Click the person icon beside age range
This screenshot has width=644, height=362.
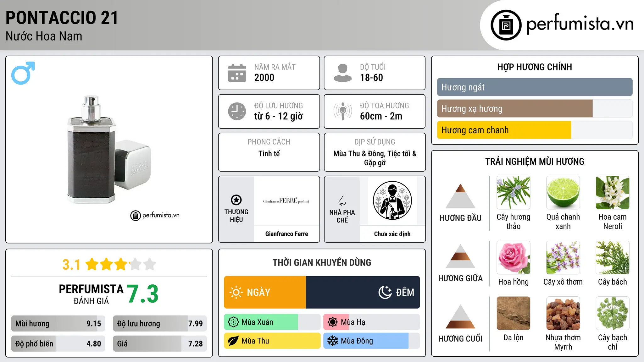click(342, 73)
